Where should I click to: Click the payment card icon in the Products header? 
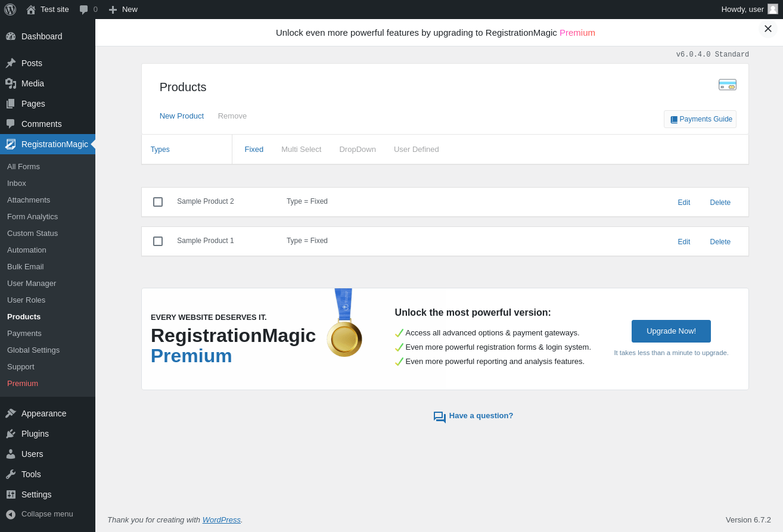[x=727, y=85]
